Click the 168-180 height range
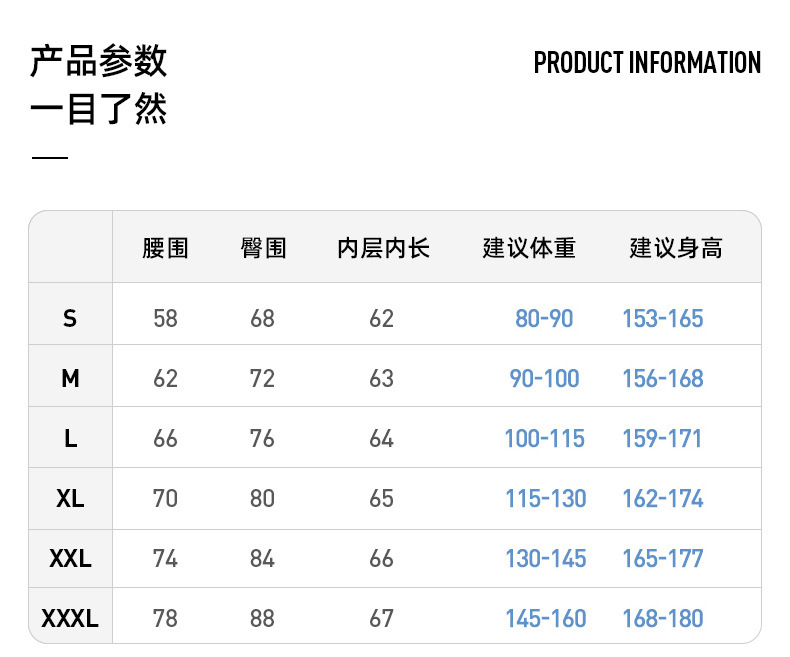790x657 pixels. (x=663, y=619)
